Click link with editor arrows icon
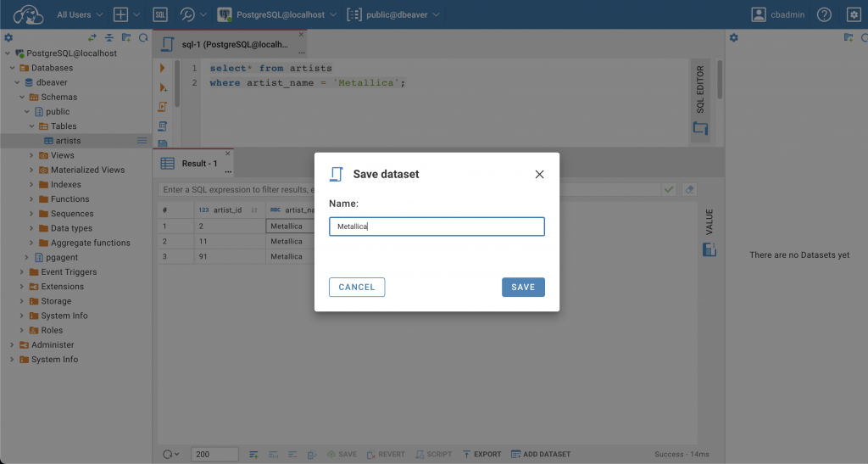The height and width of the screenshot is (464, 868). tap(92, 37)
